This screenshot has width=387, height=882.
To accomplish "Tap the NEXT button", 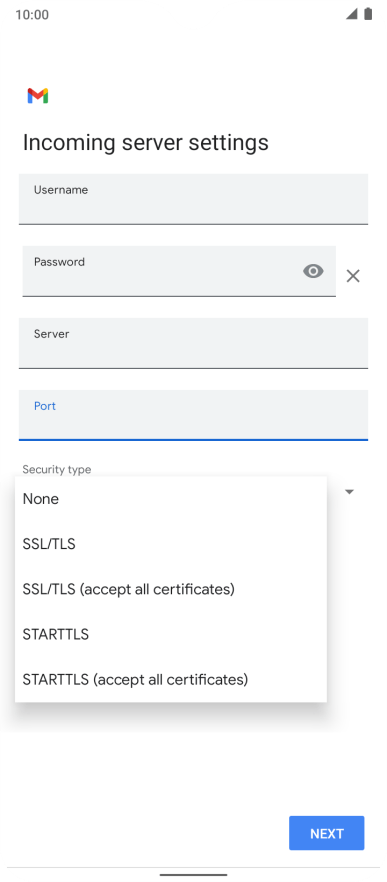I will (x=327, y=833).
